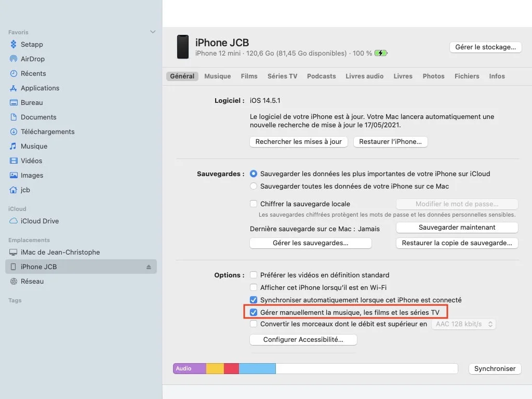Click the Musique note icon
Image resolution: width=532 pixels, height=399 pixels.
[13, 146]
